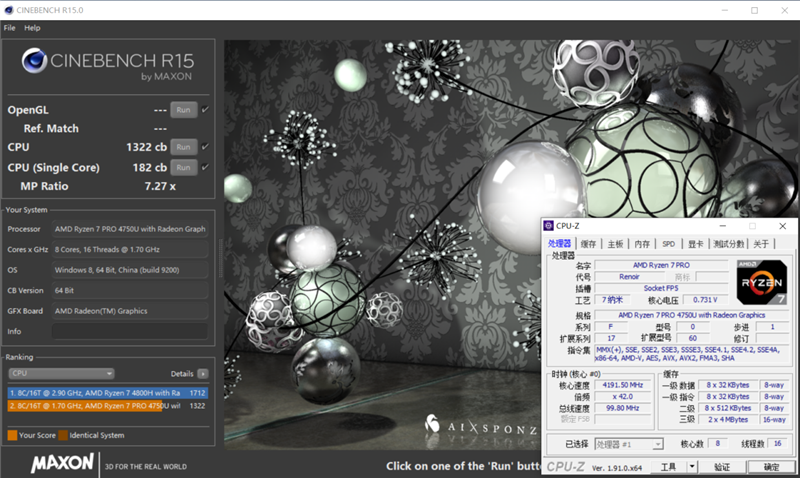800x478 pixels.
Task: Switch to CPU-Z 处理器 tab
Action: click(559, 244)
